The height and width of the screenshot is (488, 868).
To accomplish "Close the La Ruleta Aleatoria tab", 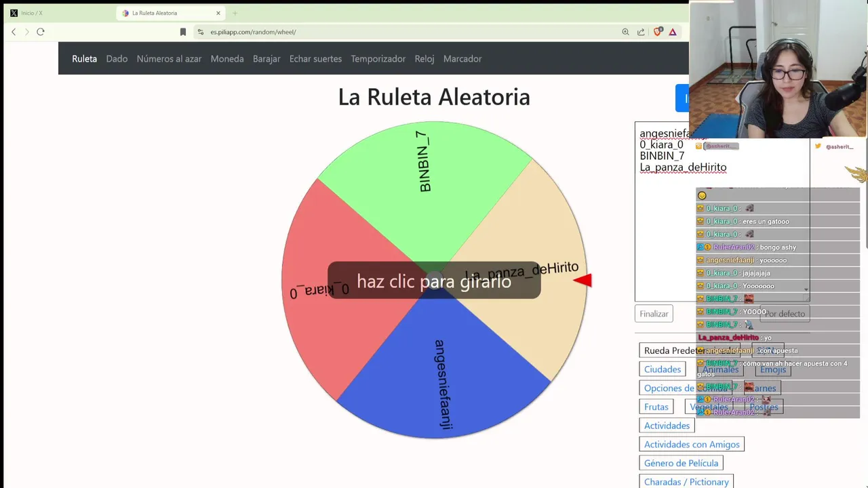I will (x=218, y=13).
